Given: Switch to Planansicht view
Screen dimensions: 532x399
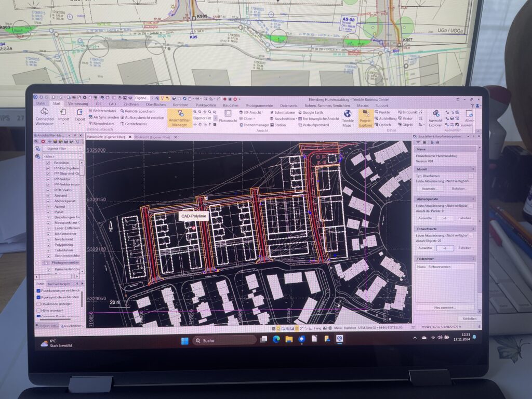Looking at the screenshot, I should pos(228,116).
